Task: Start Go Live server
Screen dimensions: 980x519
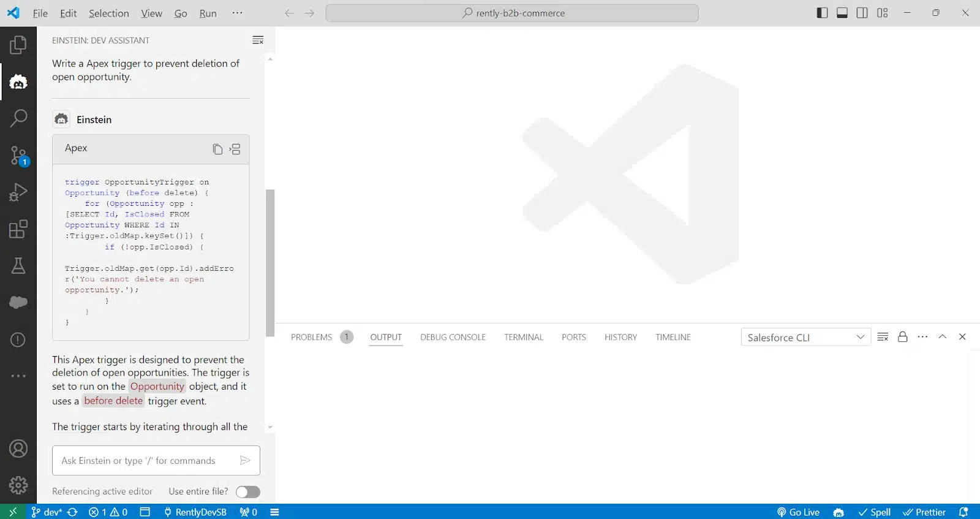Action: point(798,512)
